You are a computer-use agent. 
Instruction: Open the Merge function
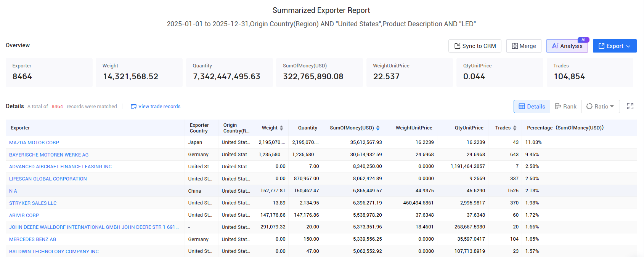[x=524, y=46]
